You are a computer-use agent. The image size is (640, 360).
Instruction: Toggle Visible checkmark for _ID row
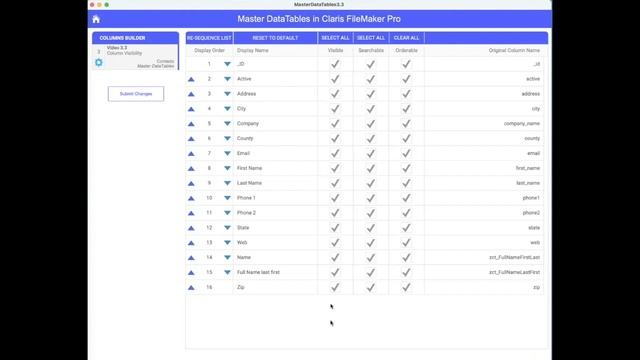tap(335, 64)
